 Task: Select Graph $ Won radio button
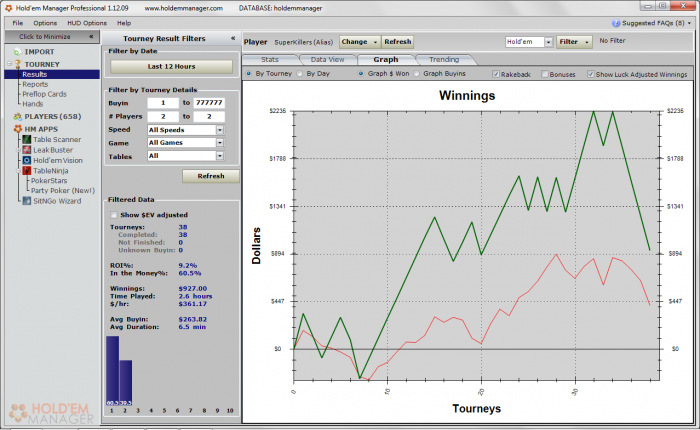pos(361,74)
